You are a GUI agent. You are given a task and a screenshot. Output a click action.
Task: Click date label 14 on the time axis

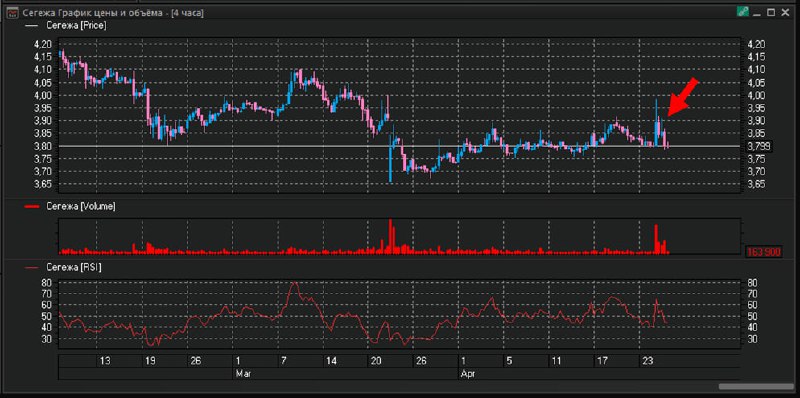(x=331, y=361)
